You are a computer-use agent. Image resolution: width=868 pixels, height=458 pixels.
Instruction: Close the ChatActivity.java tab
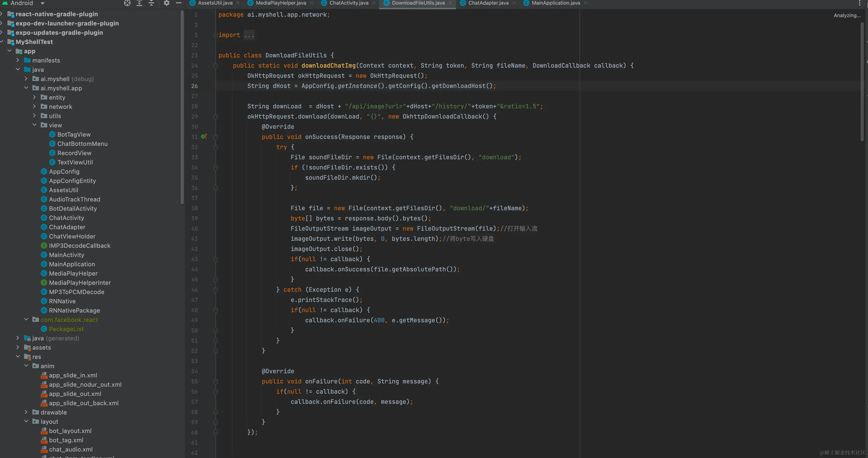(x=374, y=3)
